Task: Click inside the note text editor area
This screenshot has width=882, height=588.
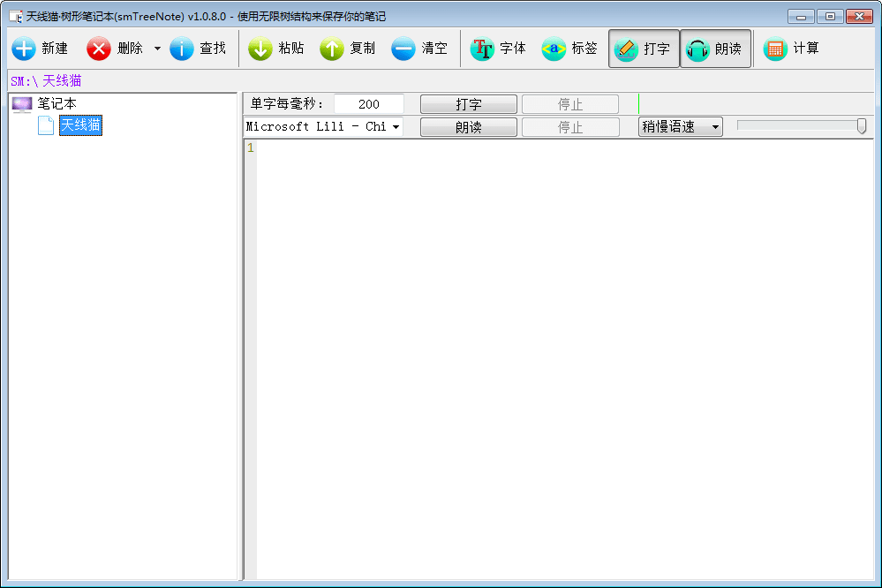Action: [565, 359]
